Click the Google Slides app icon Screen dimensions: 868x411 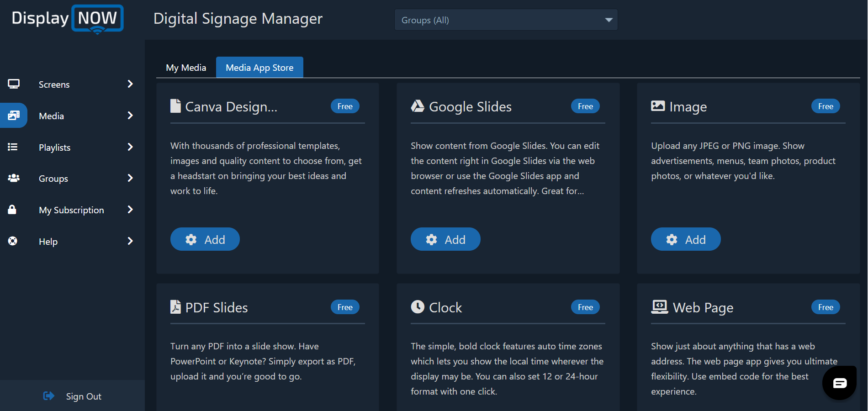click(417, 105)
